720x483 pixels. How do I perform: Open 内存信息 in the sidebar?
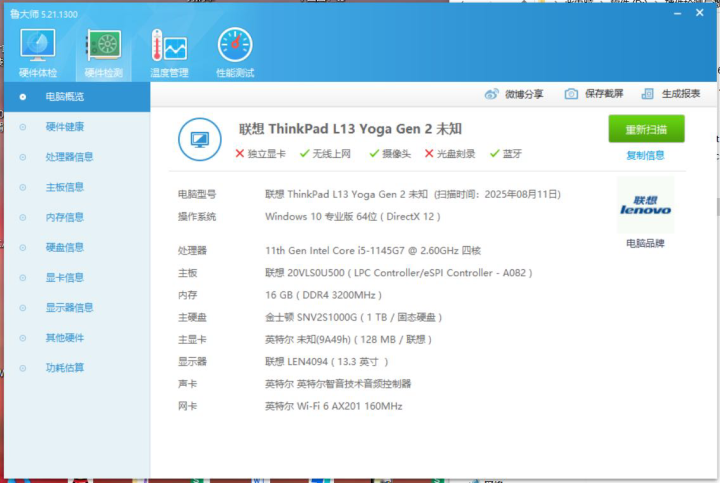coord(77,217)
